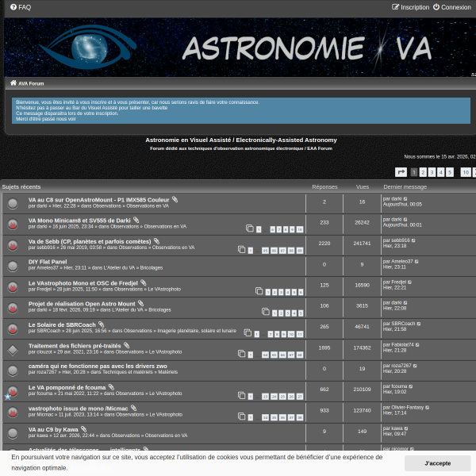
Task: Click the jump-to-page arrow icon
Action: 401,172
